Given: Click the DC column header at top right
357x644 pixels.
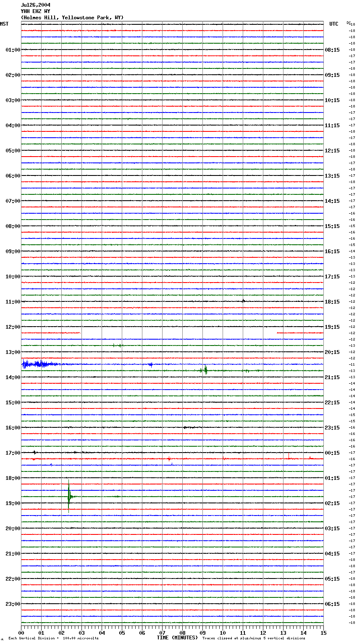Looking at the screenshot, I should [349, 23].
